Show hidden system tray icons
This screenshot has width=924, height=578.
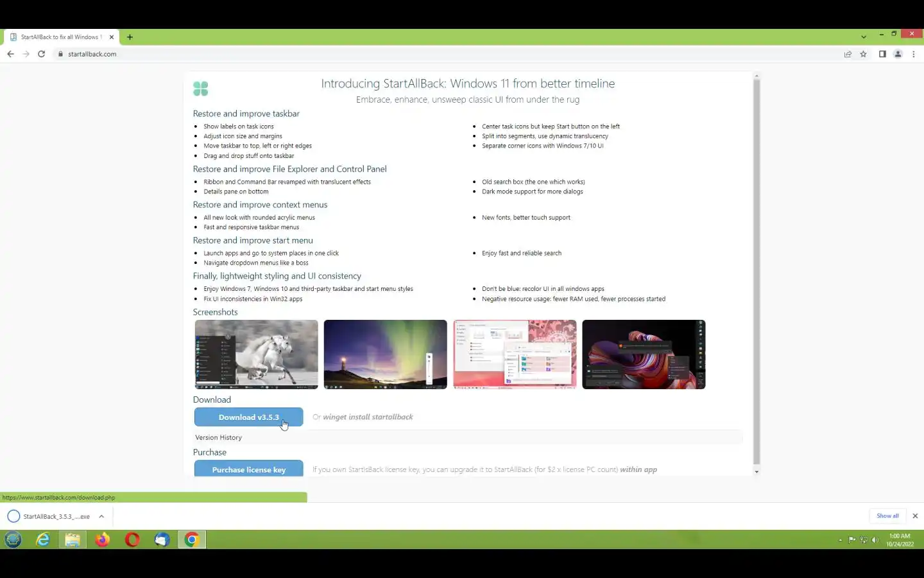coord(841,540)
